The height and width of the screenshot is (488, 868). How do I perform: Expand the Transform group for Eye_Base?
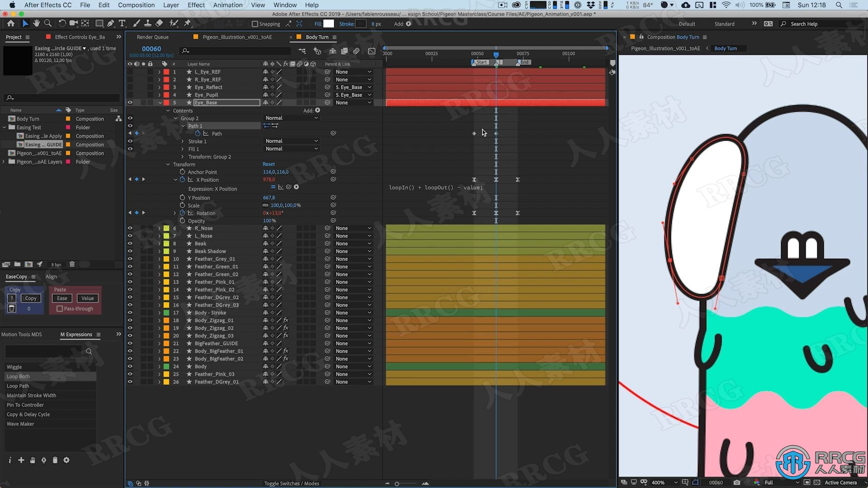pyautogui.click(x=169, y=164)
